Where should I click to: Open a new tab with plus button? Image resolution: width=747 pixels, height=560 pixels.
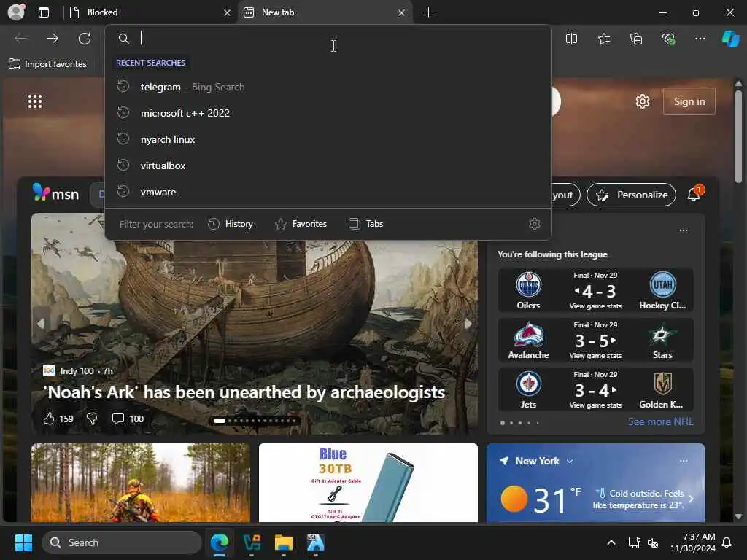pyautogui.click(x=428, y=12)
